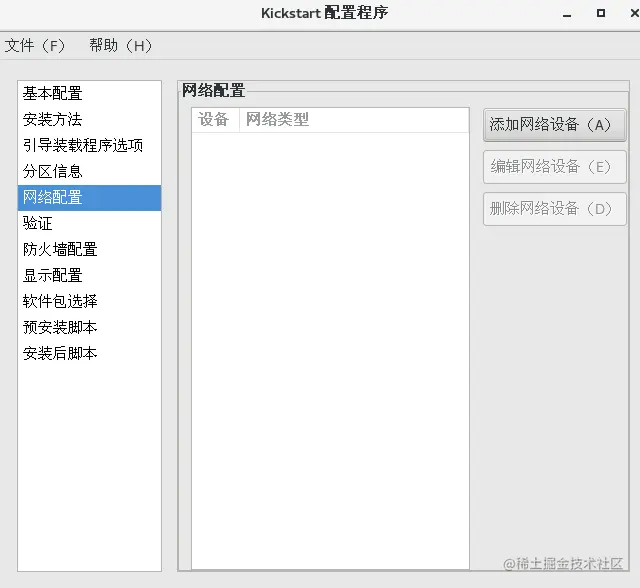Open the 帮助 (H) menu
The image size is (640, 588).
(x=120, y=45)
